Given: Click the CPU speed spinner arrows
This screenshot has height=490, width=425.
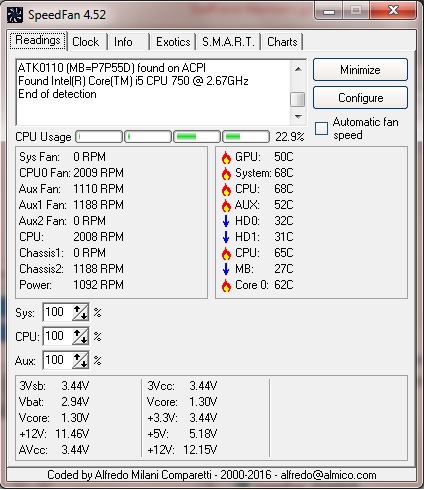Looking at the screenshot, I should click(x=81, y=336).
